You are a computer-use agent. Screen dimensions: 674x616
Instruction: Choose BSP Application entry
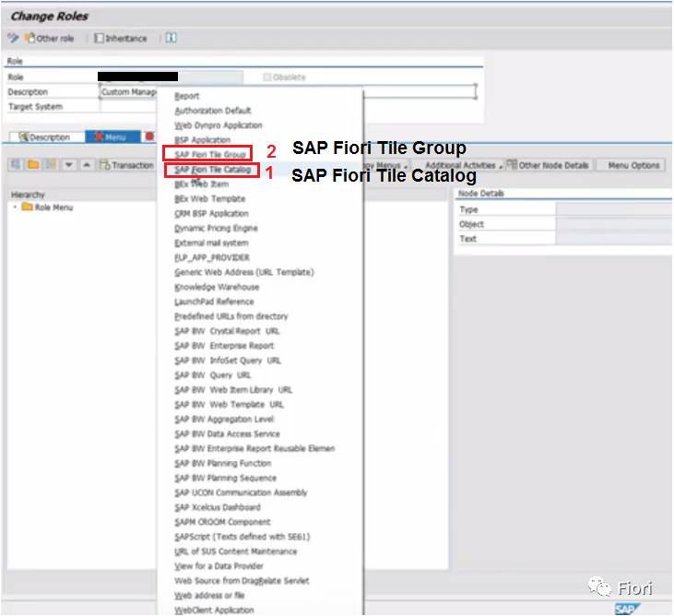coord(202,140)
